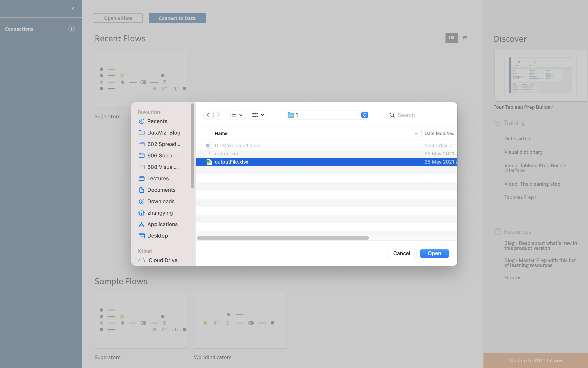Open the Tour Tableau Prep Builder thumbnail

[541, 76]
